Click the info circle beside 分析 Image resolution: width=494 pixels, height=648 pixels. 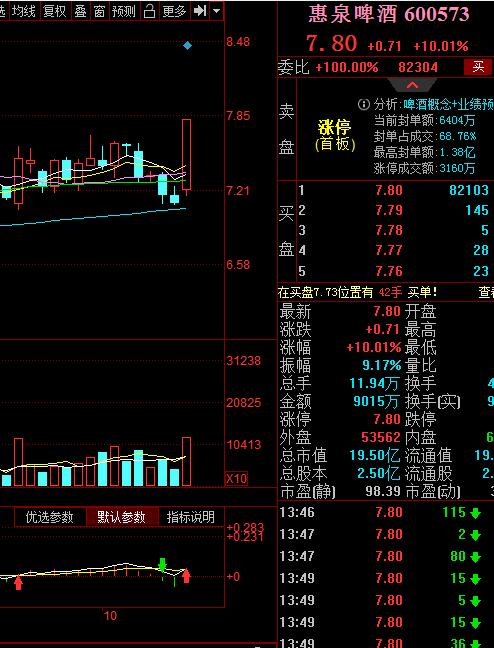pyautogui.click(x=363, y=105)
